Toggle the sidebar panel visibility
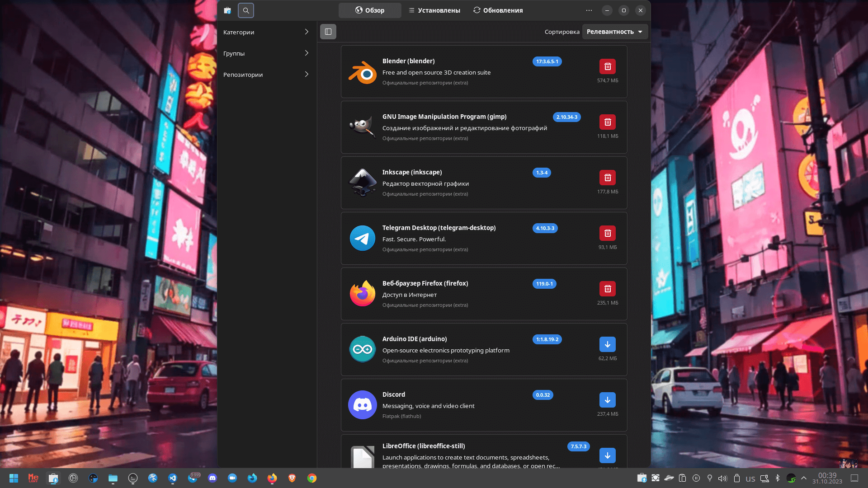Image resolution: width=868 pixels, height=488 pixels. (x=328, y=32)
